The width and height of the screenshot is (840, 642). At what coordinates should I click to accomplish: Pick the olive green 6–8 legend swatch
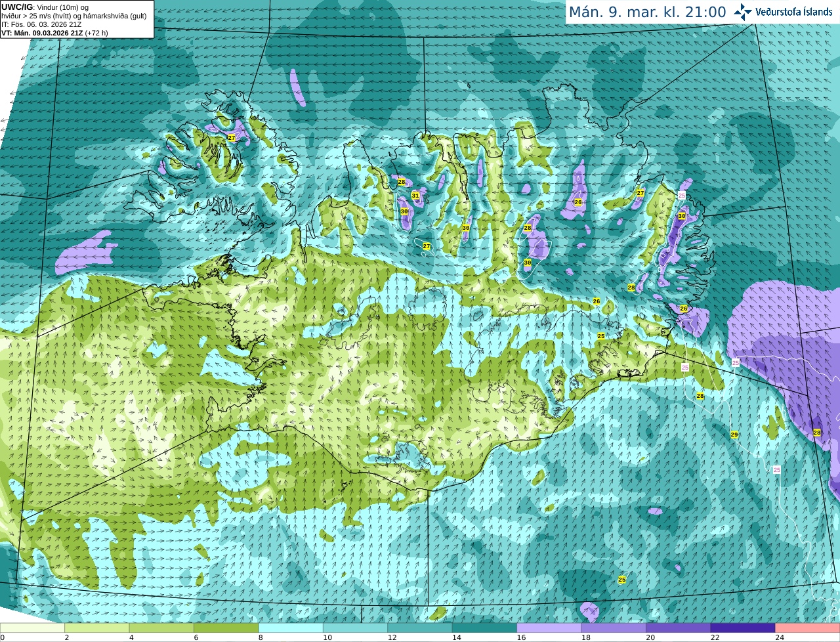tap(226, 628)
